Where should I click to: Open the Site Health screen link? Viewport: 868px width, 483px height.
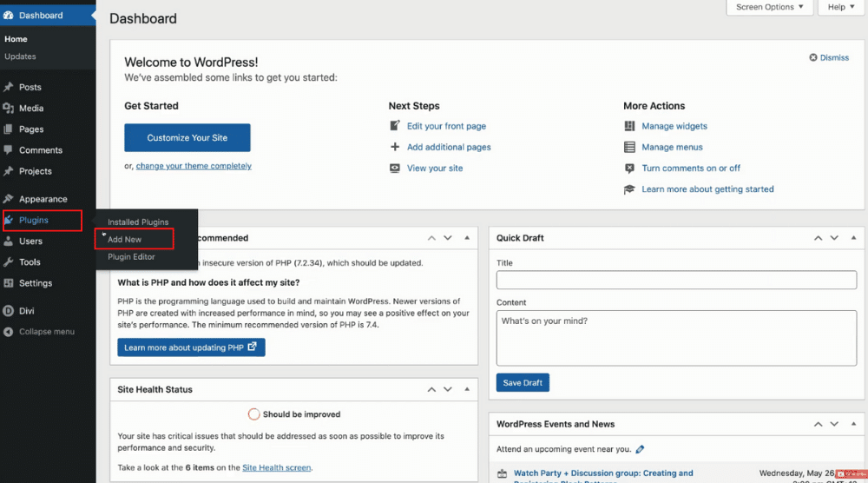(x=277, y=467)
